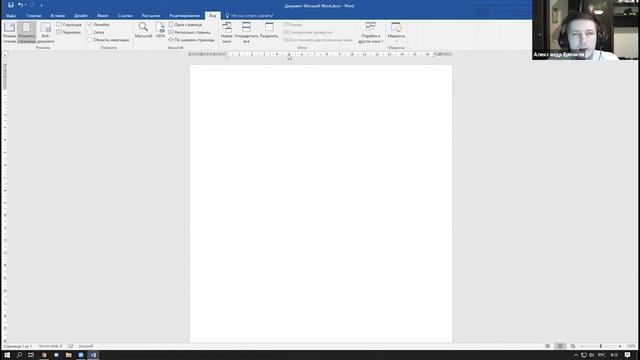The width and height of the screenshot is (640, 360).
Task: Zoom in with status bar plus button
Action: [620, 346]
